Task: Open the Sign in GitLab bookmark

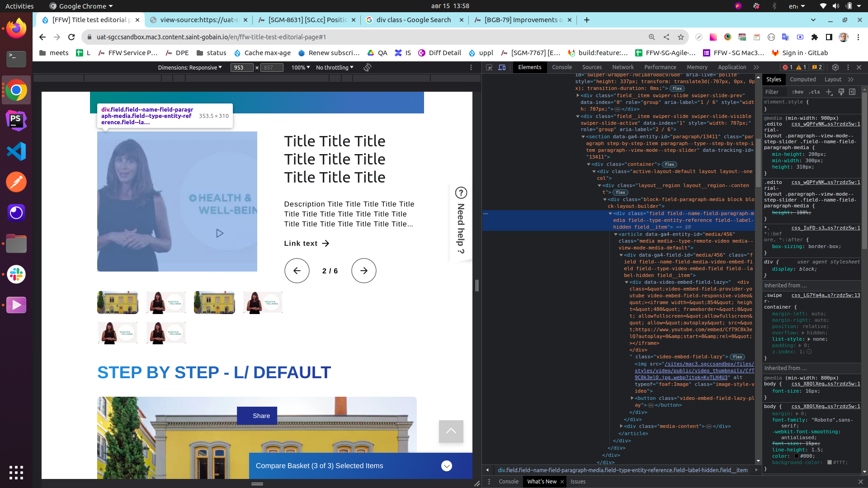Action: (800, 53)
